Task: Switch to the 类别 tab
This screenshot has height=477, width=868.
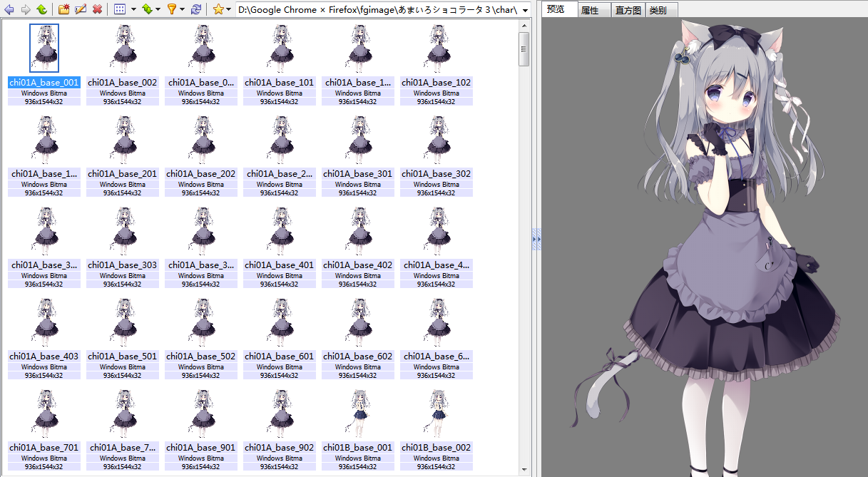Action: point(661,11)
